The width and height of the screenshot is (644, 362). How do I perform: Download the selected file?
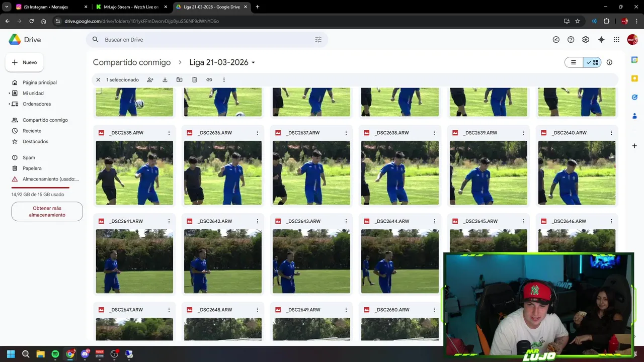pyautogui.click(x=165, y=80)
